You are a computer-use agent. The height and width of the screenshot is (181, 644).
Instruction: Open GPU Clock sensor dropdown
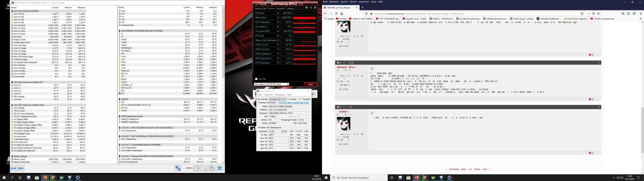click(278, 13)
